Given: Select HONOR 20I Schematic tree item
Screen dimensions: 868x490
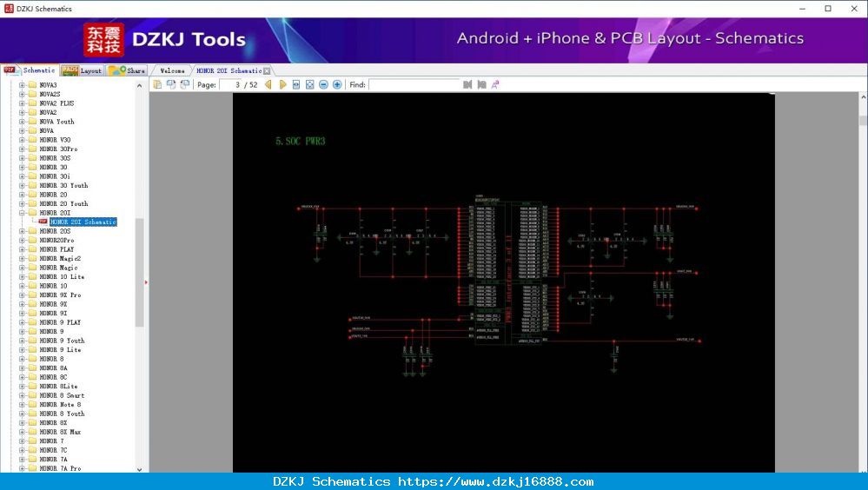Looking at the screenshot, I should (x=83, y=222).
